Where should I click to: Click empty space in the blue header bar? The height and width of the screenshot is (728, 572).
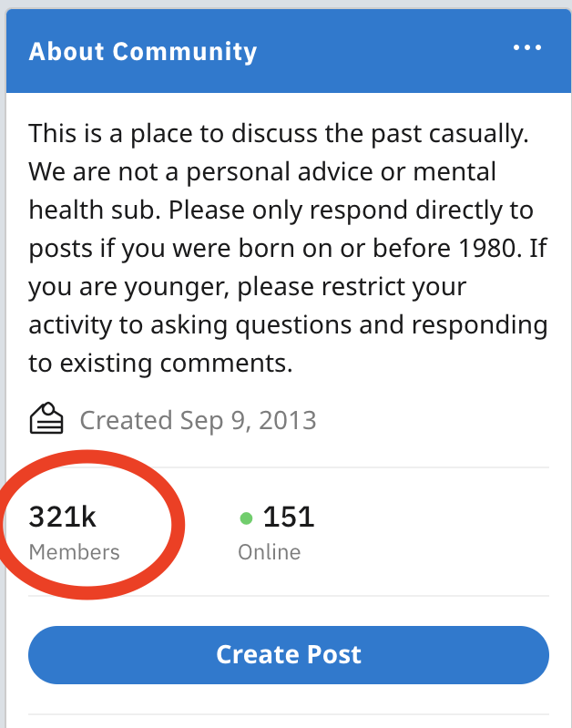(383, 50)
